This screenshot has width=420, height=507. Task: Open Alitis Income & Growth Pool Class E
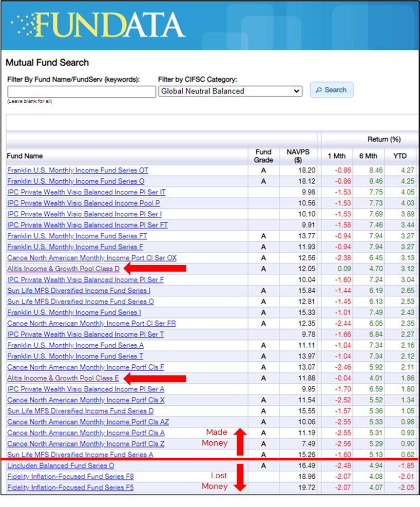[63, 378]
